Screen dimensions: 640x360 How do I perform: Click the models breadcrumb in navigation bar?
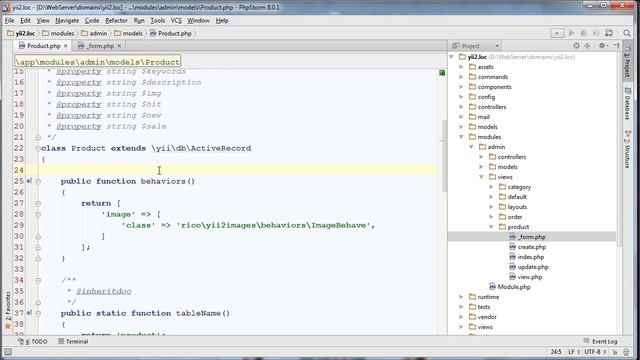tap(129, 33)
